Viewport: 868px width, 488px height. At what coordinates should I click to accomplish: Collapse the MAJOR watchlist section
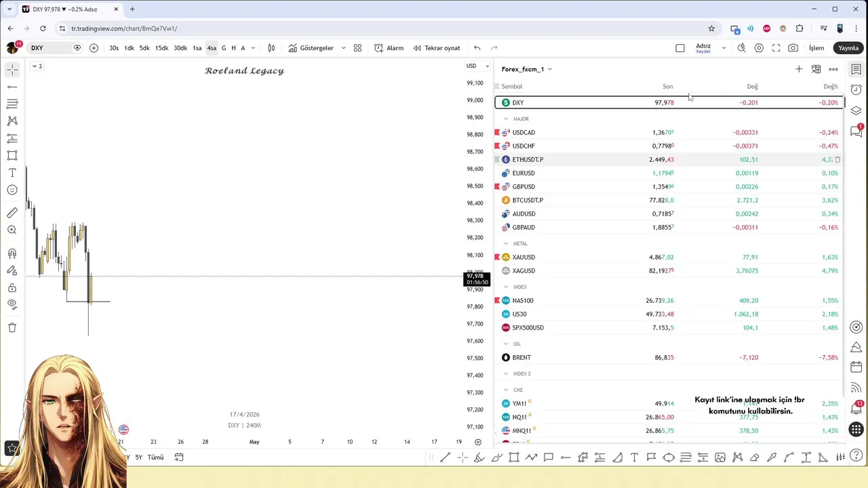(x=506, y=119)
